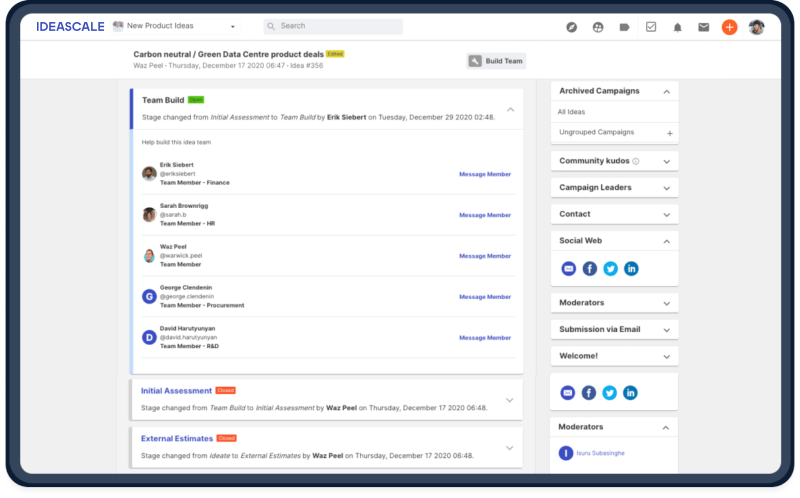Open the user profile avatar in header
800x498 pixels.
756,27
